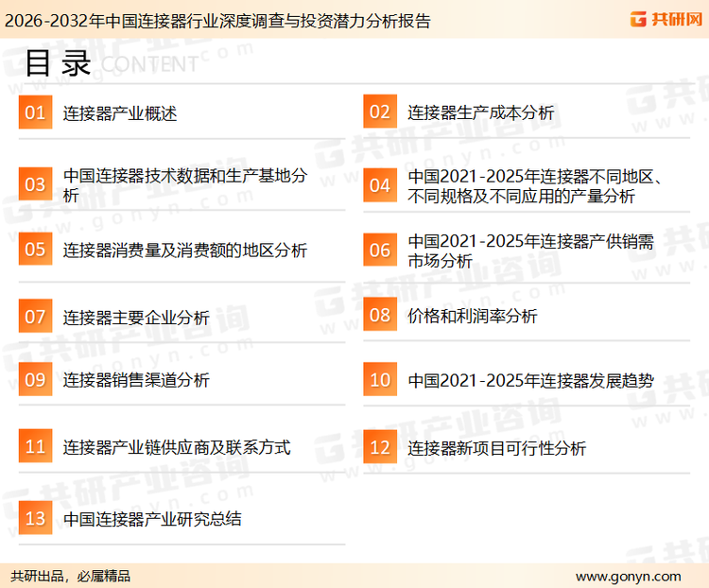This screenshot has width=709, height=588.
Task: Select 中国连接器技术数据和生产基地分析 entry
Action: [185, 185]
